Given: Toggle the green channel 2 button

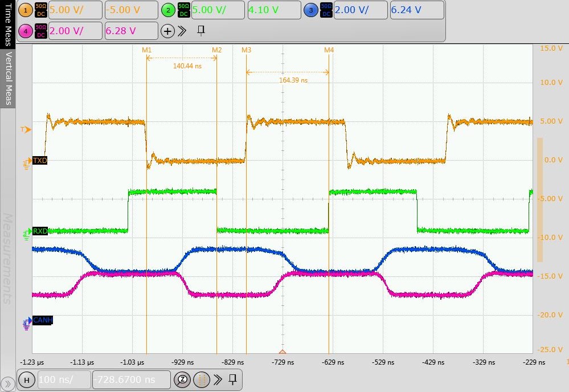Looking at the screenshot, I should coord(168,10).
